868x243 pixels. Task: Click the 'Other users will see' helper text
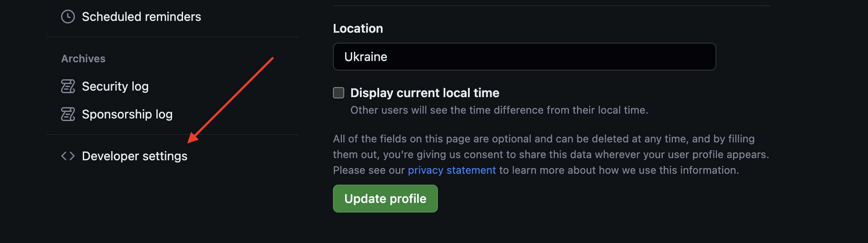click(499, 110)
